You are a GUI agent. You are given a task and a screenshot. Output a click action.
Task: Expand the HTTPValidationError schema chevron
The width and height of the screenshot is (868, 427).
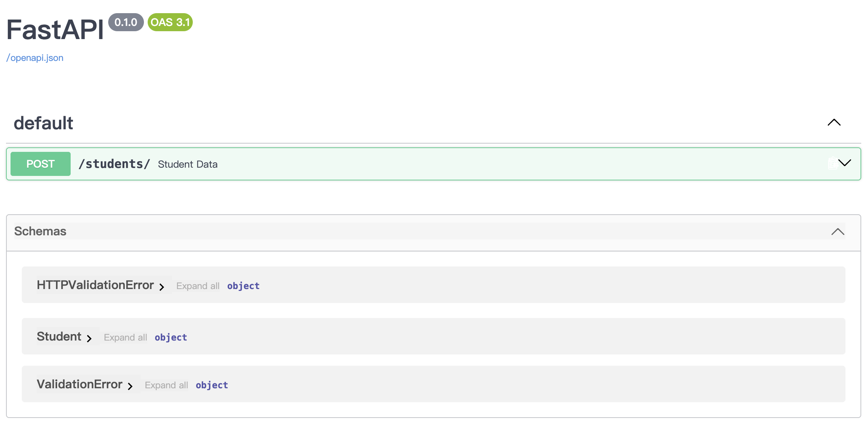coord(162,287)
